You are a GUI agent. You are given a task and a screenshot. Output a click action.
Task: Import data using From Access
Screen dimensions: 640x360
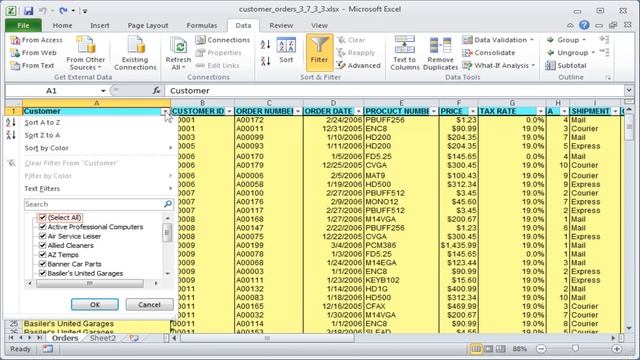(x=36, y=40)
